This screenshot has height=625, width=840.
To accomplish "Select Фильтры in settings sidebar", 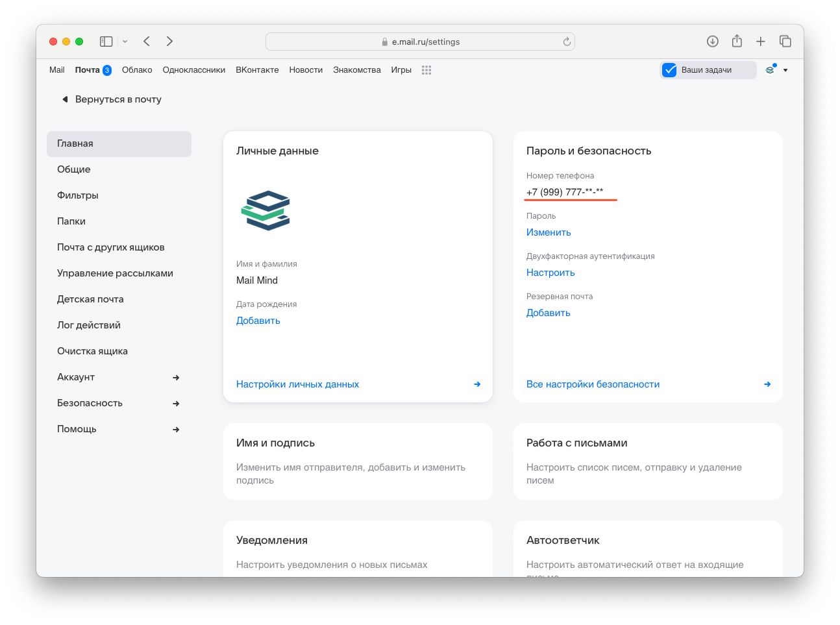I will point(78,195).
